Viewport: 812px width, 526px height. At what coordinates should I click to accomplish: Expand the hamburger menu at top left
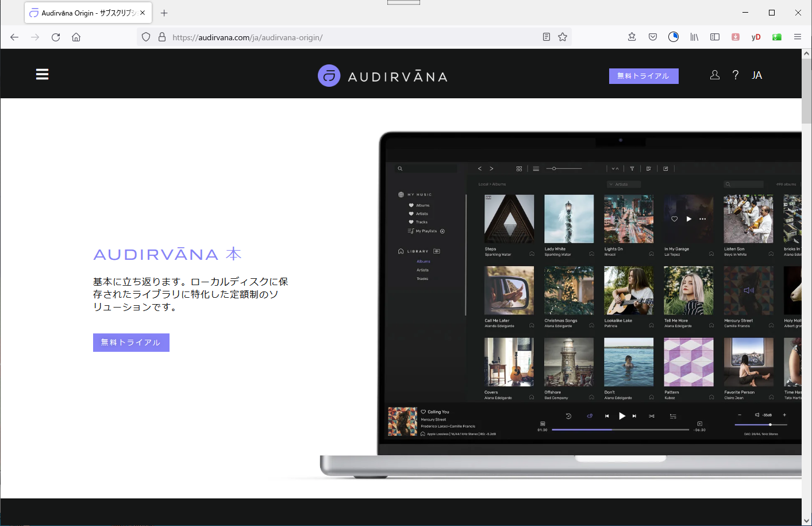coord(42,74)
